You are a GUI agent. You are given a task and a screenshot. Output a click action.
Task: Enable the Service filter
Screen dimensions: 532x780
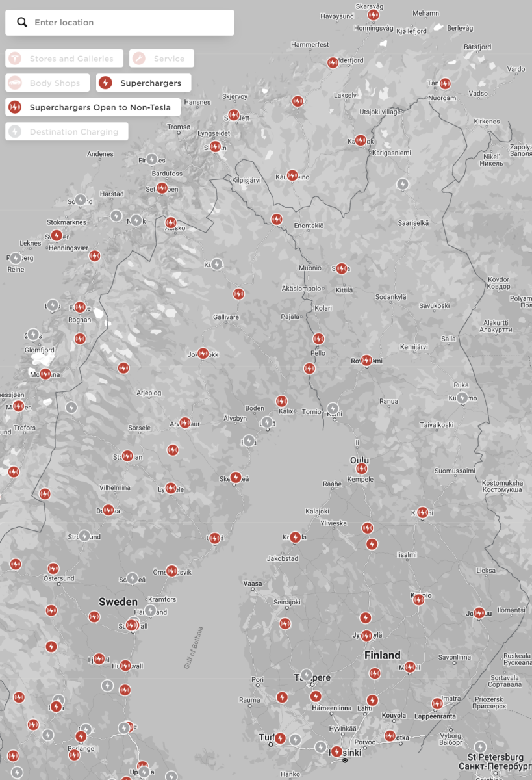pos(162,58)
